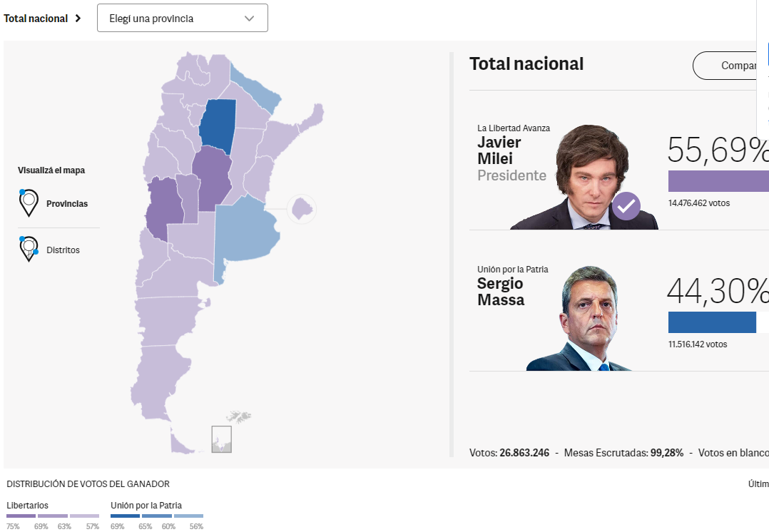
Task: Click the arrow next to Total nacional
Action: pos(78,19)
